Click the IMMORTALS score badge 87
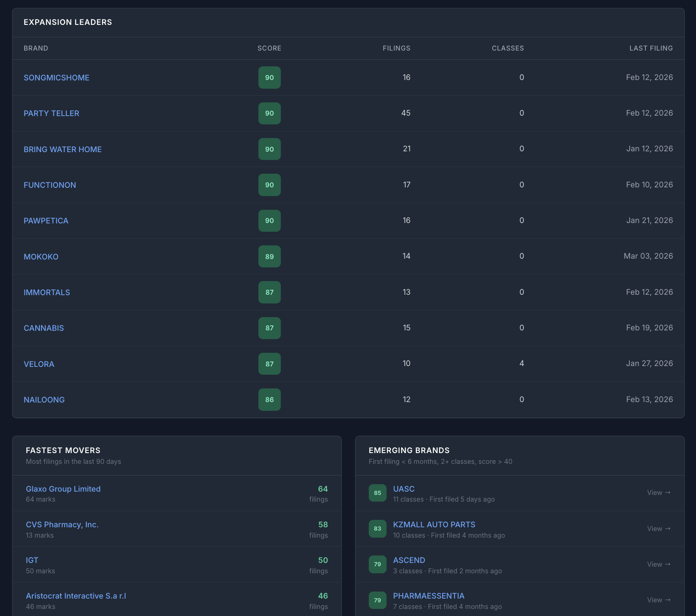Viewport: 696px width, 616px height. [270, 292]
